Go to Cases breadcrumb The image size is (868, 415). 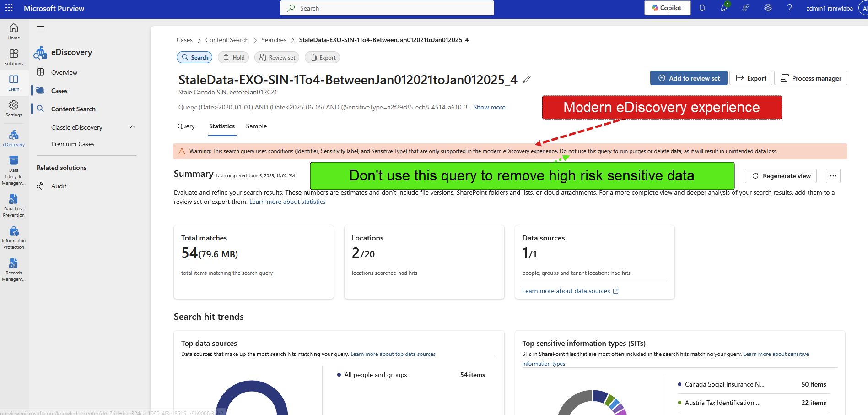pos(184,40)
